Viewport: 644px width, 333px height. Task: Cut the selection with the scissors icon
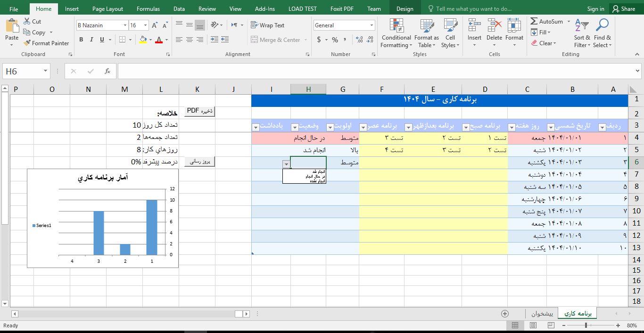click(27, 21)
